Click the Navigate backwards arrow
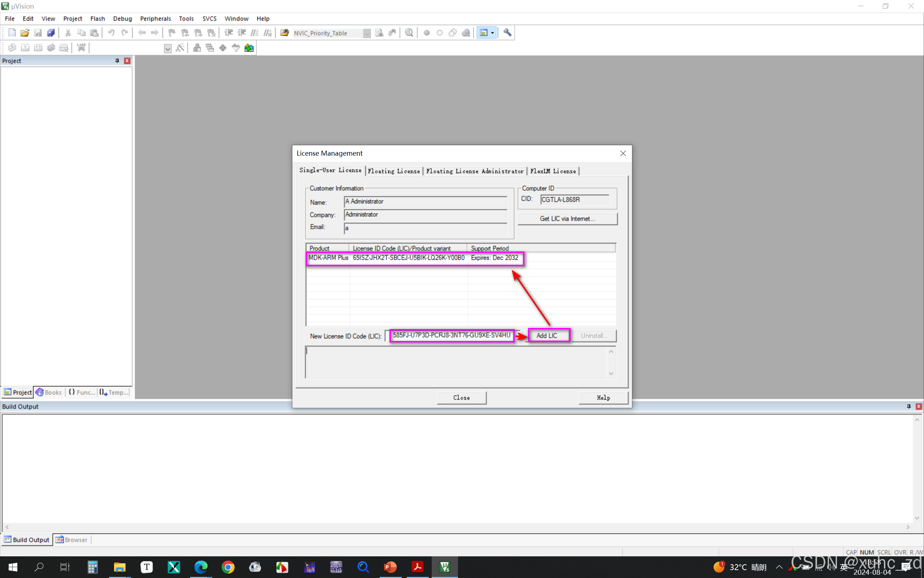 [141, 33]
